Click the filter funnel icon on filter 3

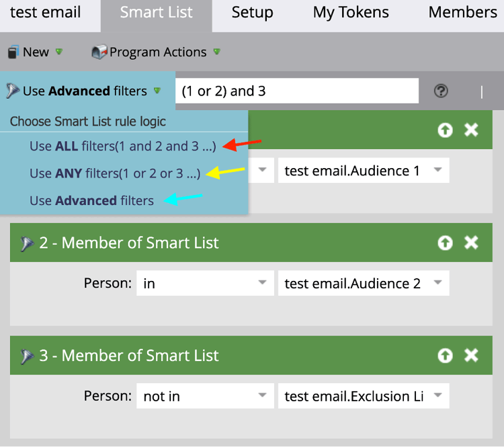tap(28, 356)
